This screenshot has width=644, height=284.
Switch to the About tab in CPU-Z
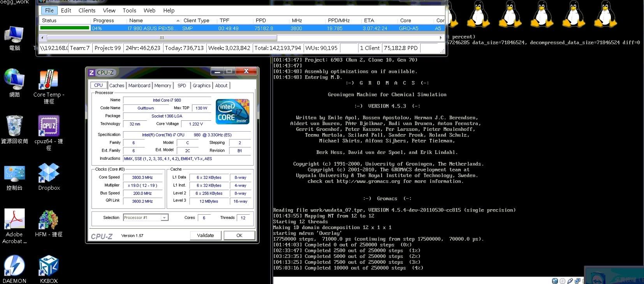[222, 86]
